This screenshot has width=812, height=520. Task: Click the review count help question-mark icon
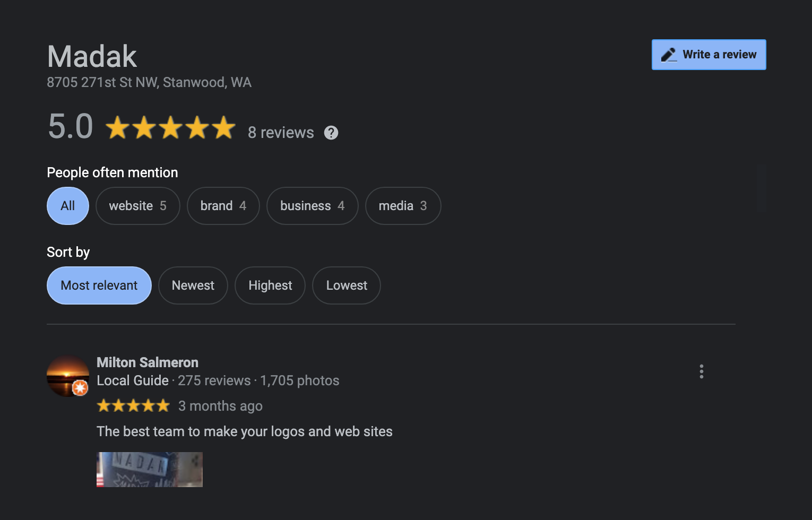[331, 133]
